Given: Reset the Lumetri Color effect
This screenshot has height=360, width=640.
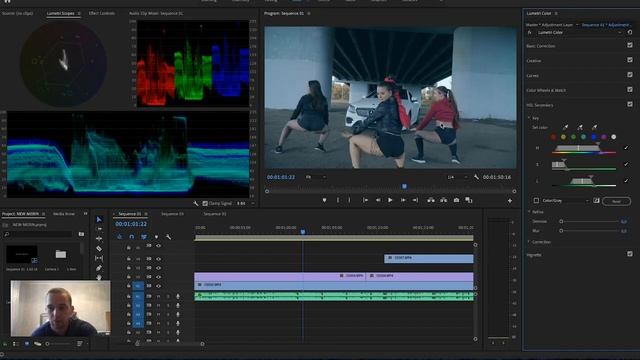Looking at the screenshot, I should [x=630, y=32].
